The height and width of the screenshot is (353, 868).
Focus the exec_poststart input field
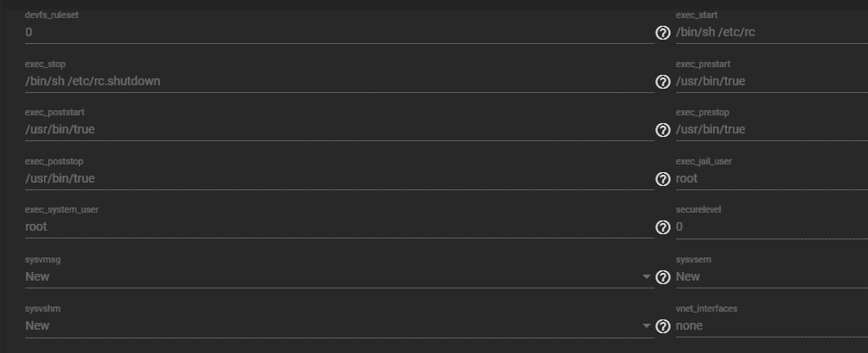339,129
